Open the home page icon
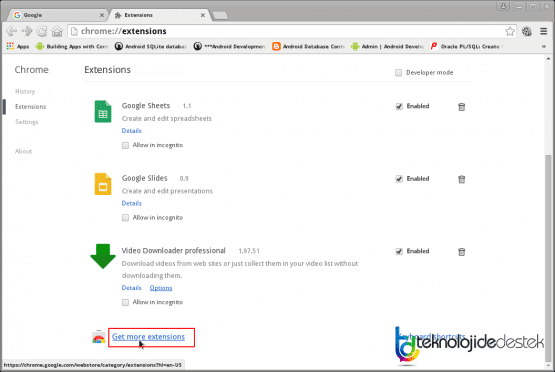This screenshot has width=555, height=372. (57, 32)
